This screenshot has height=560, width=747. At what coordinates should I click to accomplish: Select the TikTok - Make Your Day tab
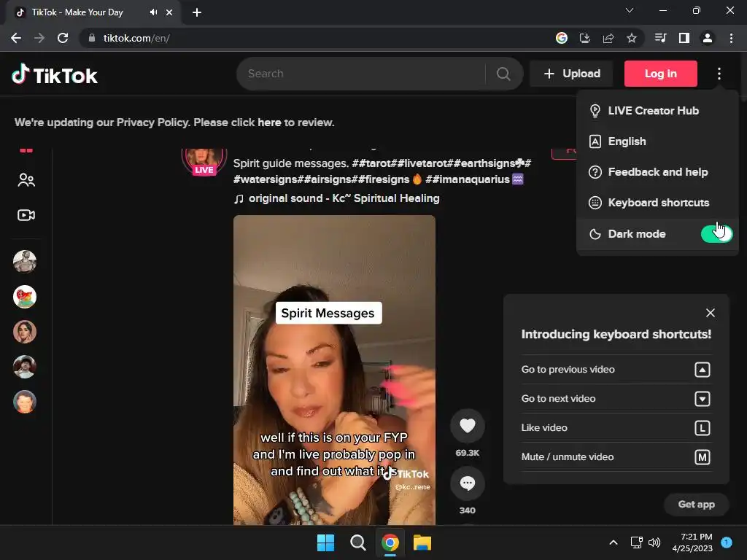coord(93,12)
